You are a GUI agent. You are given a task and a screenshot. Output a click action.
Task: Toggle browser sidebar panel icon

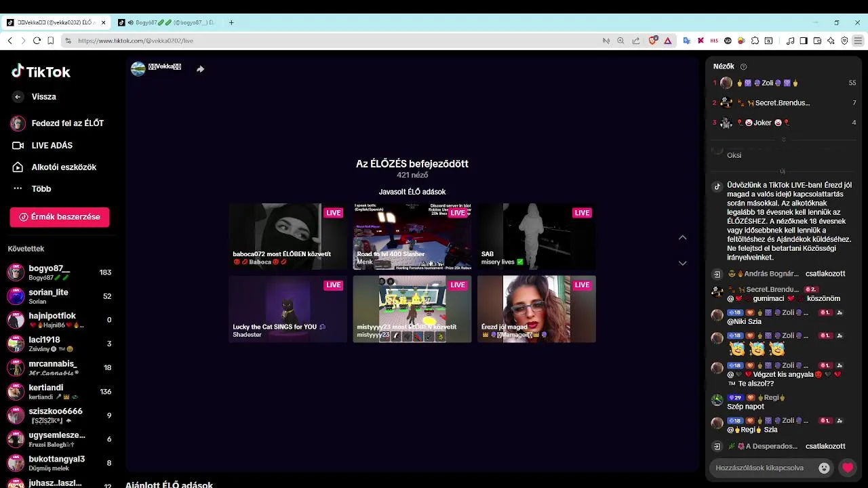(x=804, y=41)
